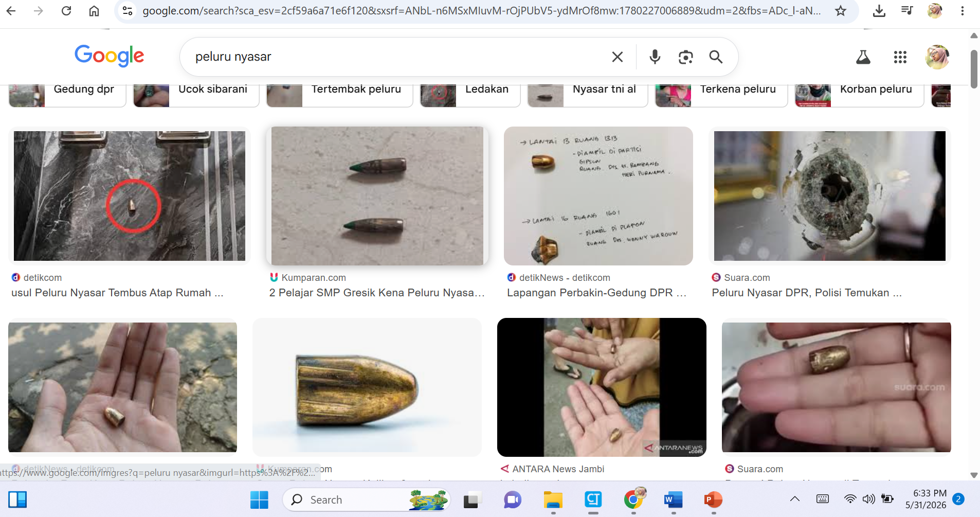Open Task View on the taskbar

471,500
